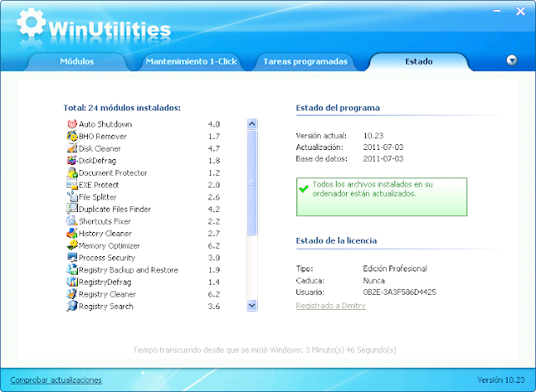Click the EXE Protect icon
Viewport: 536px width, 392px height.
[72, 184]
